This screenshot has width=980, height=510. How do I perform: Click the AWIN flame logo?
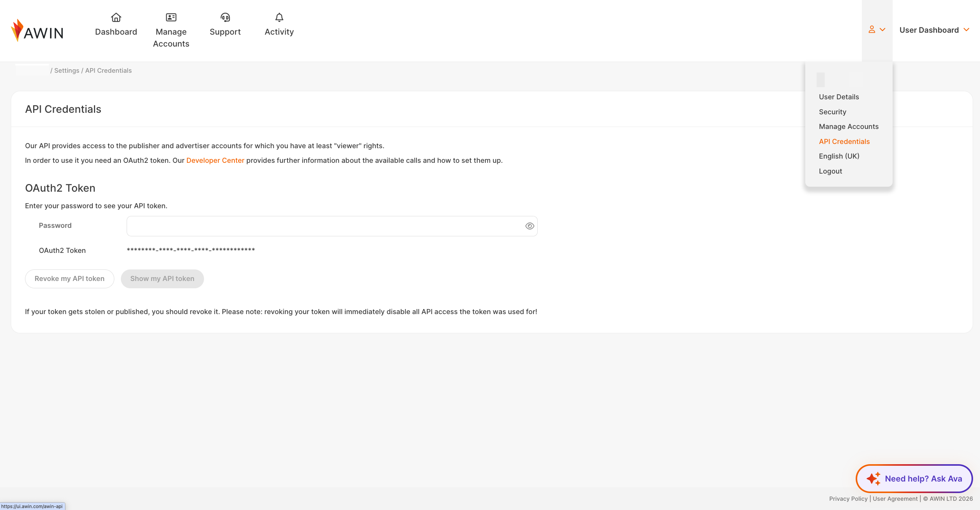pos(17,30)
